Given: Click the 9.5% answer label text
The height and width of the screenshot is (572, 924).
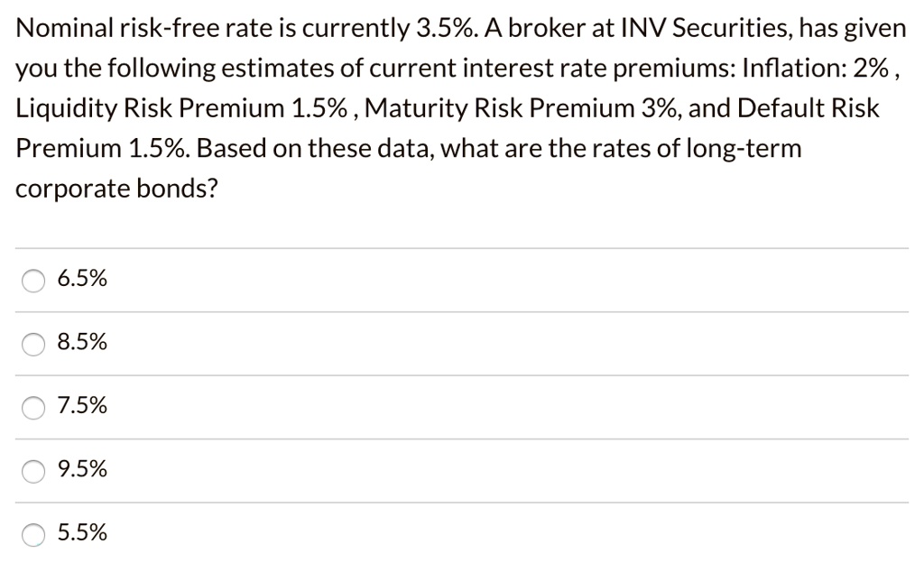Looking at the screenshot, I should coord(82,468).
